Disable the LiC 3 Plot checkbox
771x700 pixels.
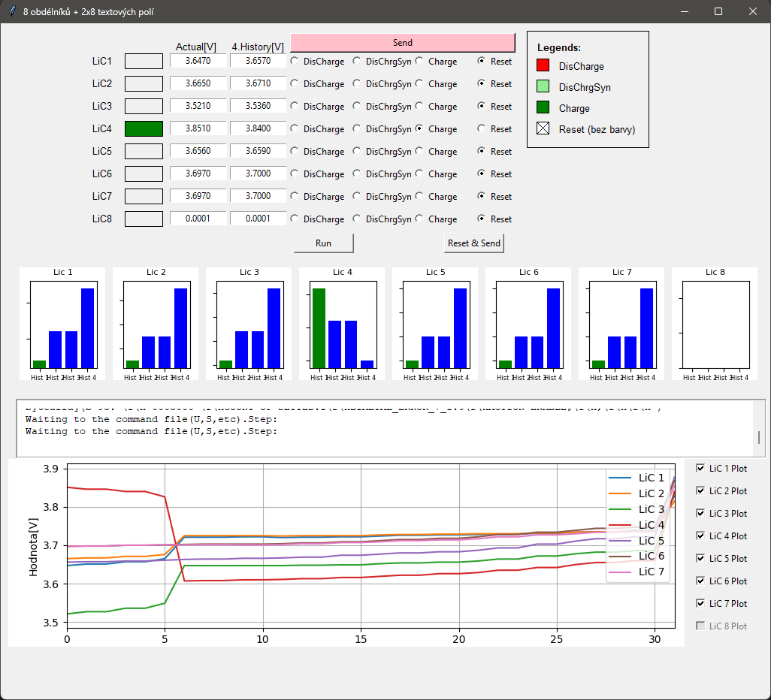pos(699,513)
